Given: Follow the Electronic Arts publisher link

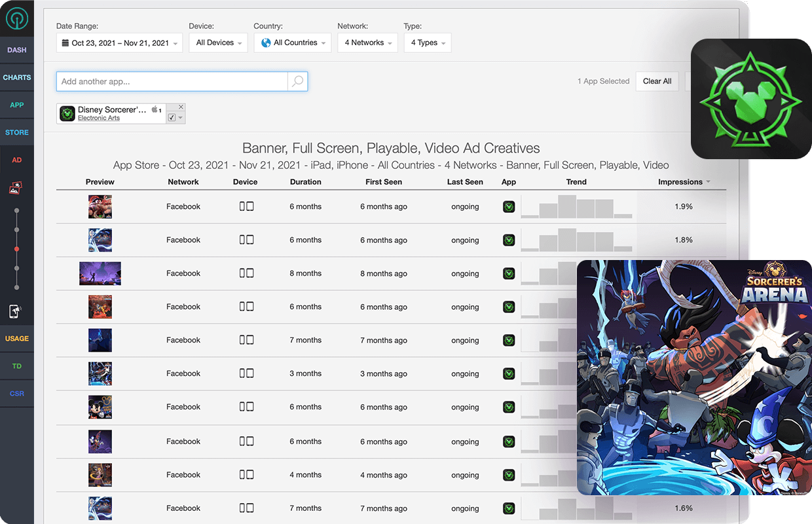Looking at the screenshot, I should [x=99, y=119].
